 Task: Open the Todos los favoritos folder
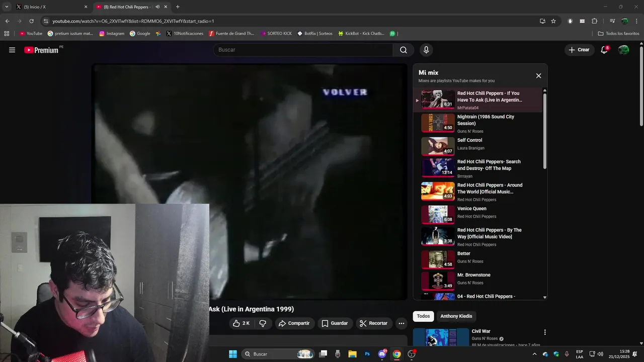(618, 34)
